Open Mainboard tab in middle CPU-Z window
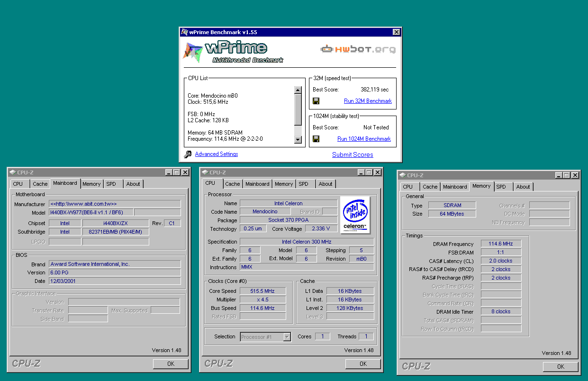Screen dimensions: 588x381 pyautogui.click(x=257, y=184)
